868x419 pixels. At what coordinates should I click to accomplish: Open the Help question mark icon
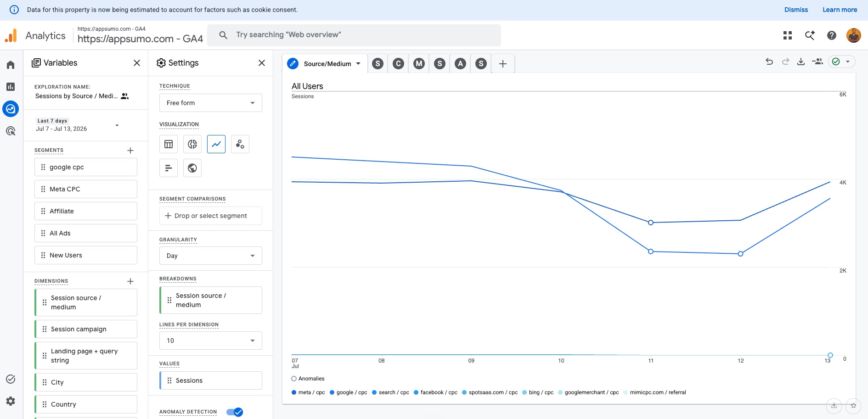point(832,35)
